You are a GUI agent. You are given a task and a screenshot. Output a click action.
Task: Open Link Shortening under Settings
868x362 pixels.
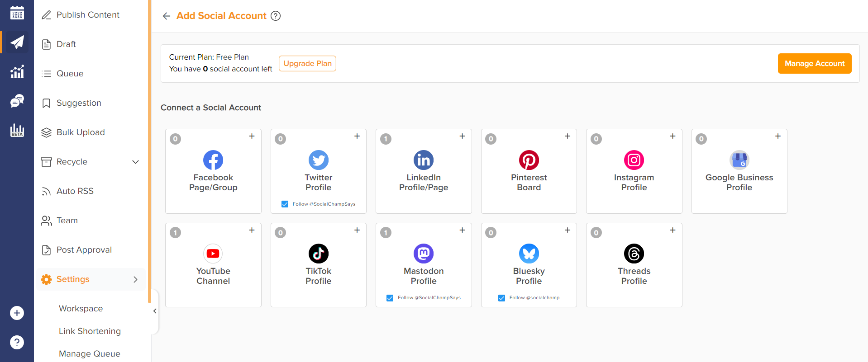(90, 331)
